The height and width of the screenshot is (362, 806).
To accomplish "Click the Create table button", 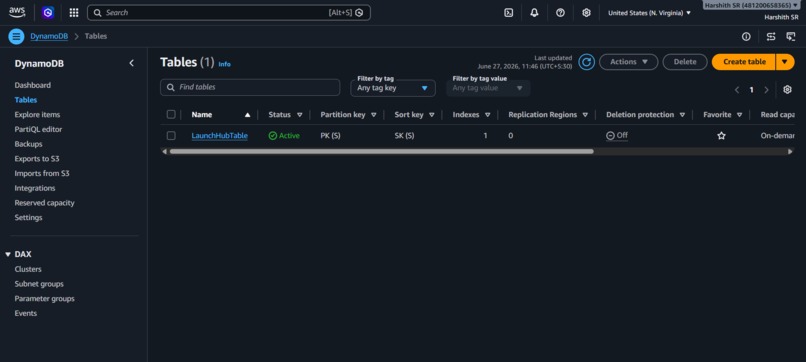I will (x=744, y=62).
